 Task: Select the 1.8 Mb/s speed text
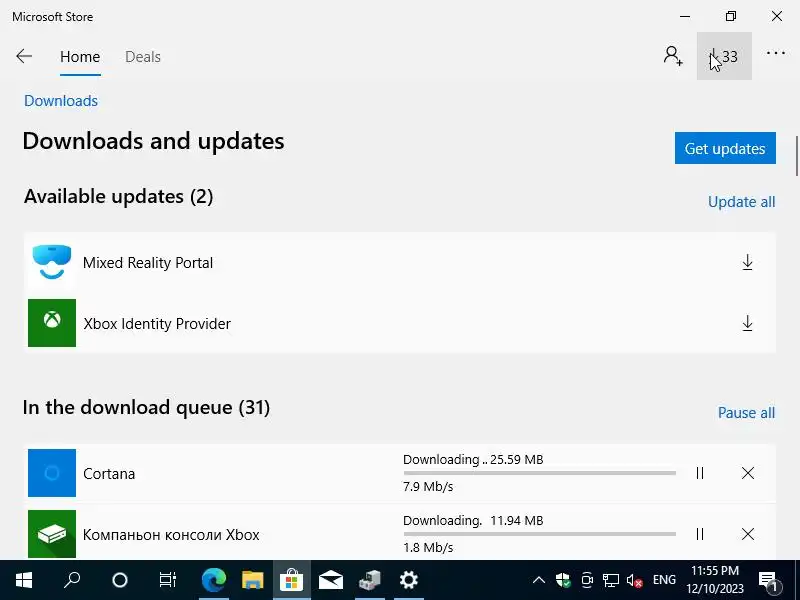click(x=428, y=548)
